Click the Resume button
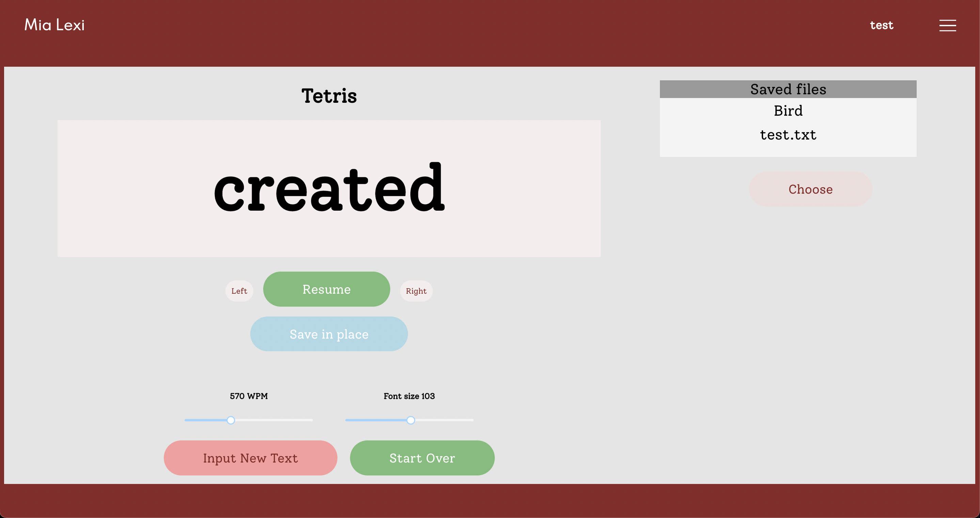This screenshot has width=980, height=518. pos(327,289)
